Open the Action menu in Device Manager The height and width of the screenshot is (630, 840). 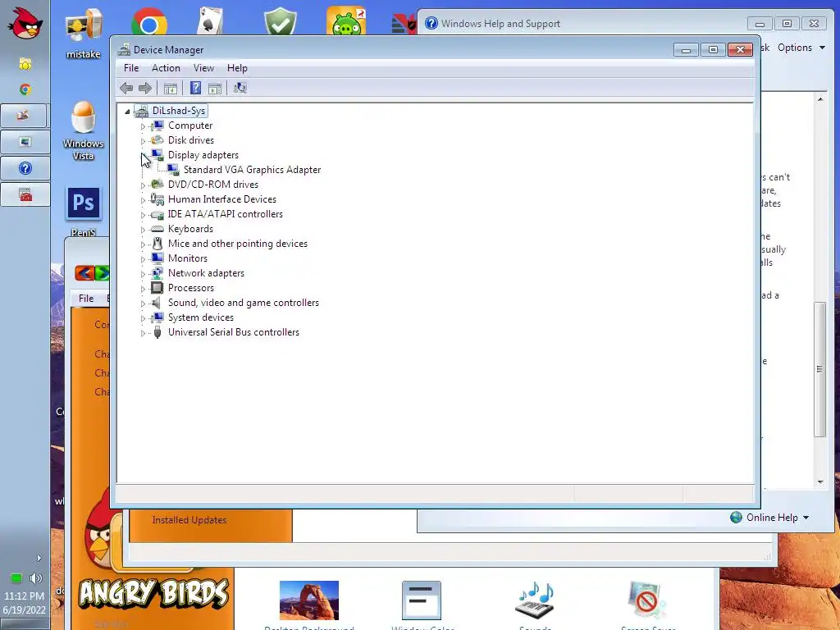pos(166,68)
